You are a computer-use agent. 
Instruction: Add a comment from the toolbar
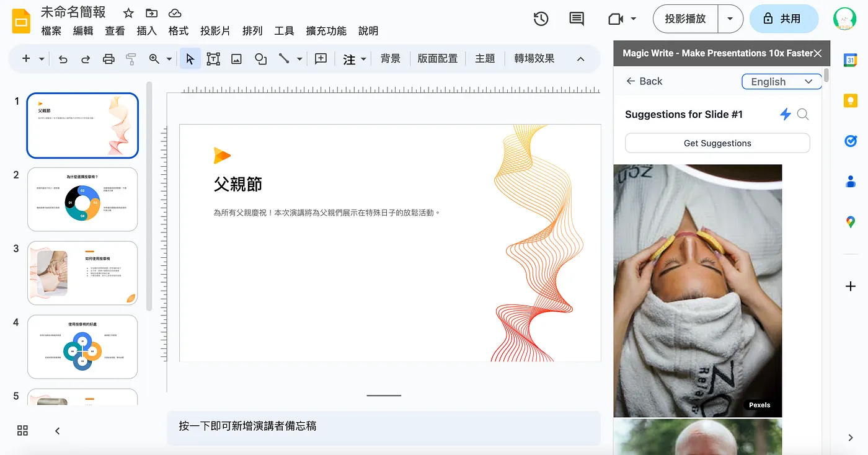[321, 59]
